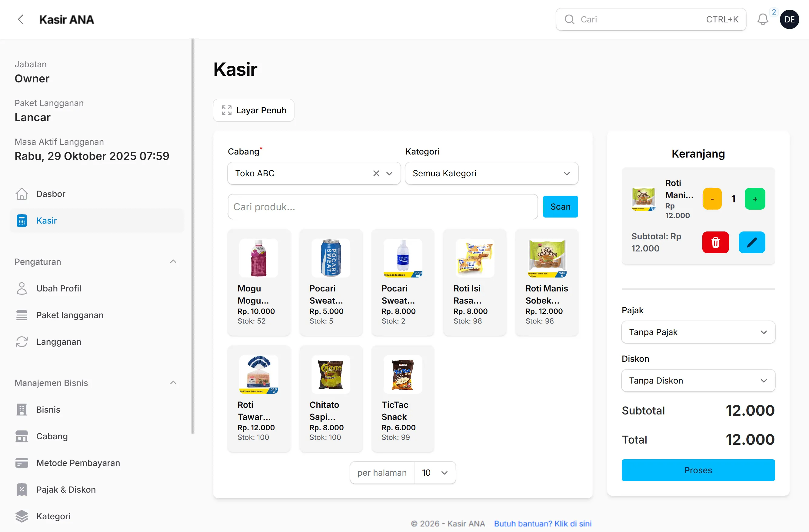The width and height of the screenshot is (809, 532).
Task: Increase Roti Manis quantity with the plus stepper
Action: (x=755, y=198)
